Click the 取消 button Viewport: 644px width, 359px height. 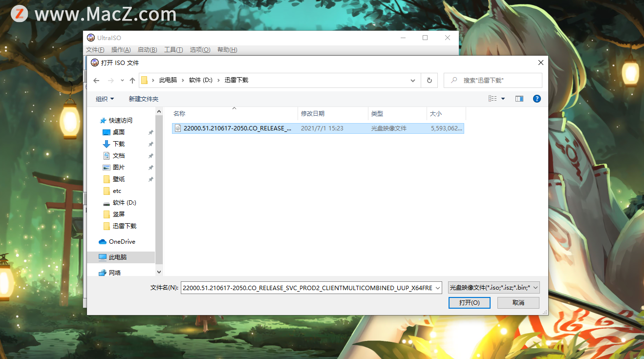coord(518,303)
